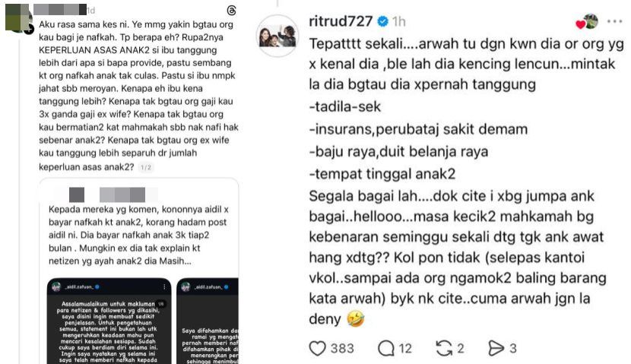Like the ritrud727 post with heart icon

317,348
